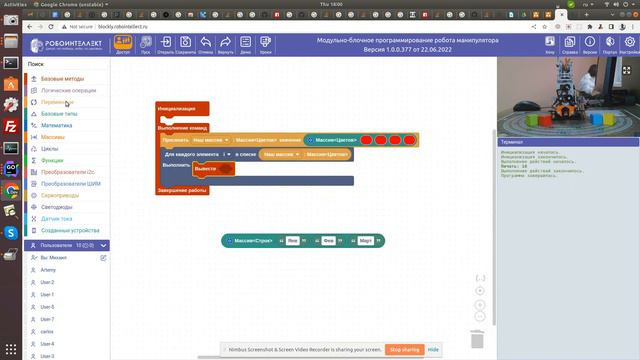This screenshot has width=640, height=360.
Task: Click the workspace trash can
Action: 477,339
